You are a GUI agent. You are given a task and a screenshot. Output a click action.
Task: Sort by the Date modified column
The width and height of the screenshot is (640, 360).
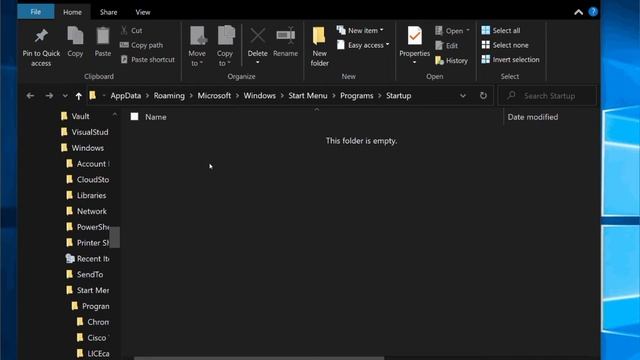[533, 117]
